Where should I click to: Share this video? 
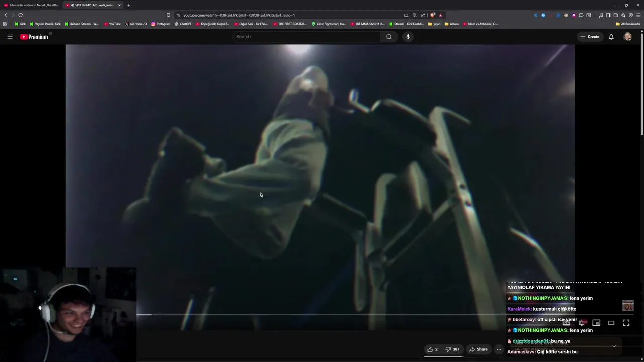[478, 349]
